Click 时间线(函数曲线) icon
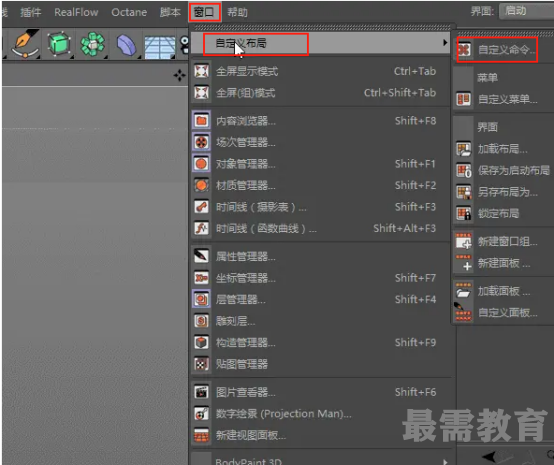 [x=201, y=228]
